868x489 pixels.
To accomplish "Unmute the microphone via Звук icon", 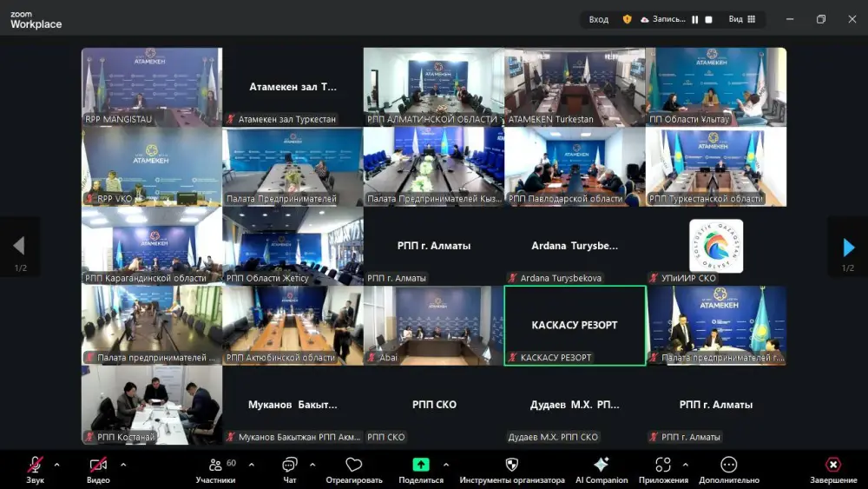I will [x=35, y=466].
